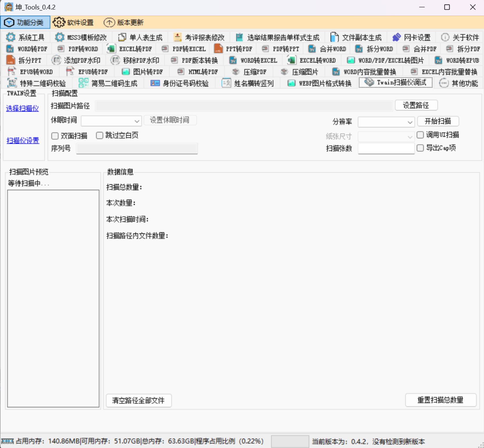Open 合并WORD tool
This screenshot has height=448, width=484.
pos(327,49)
